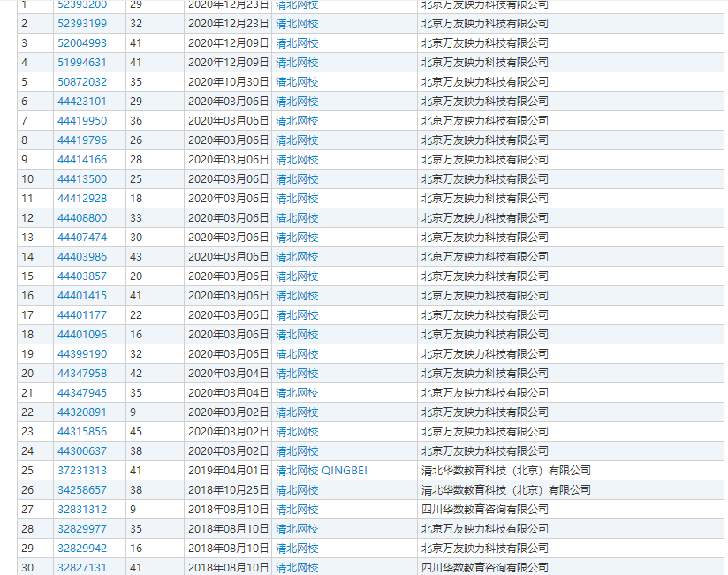Select date 2020年10月30日 in row 5
The height and width of the screenshot is (575, 728).
(229, 82)
